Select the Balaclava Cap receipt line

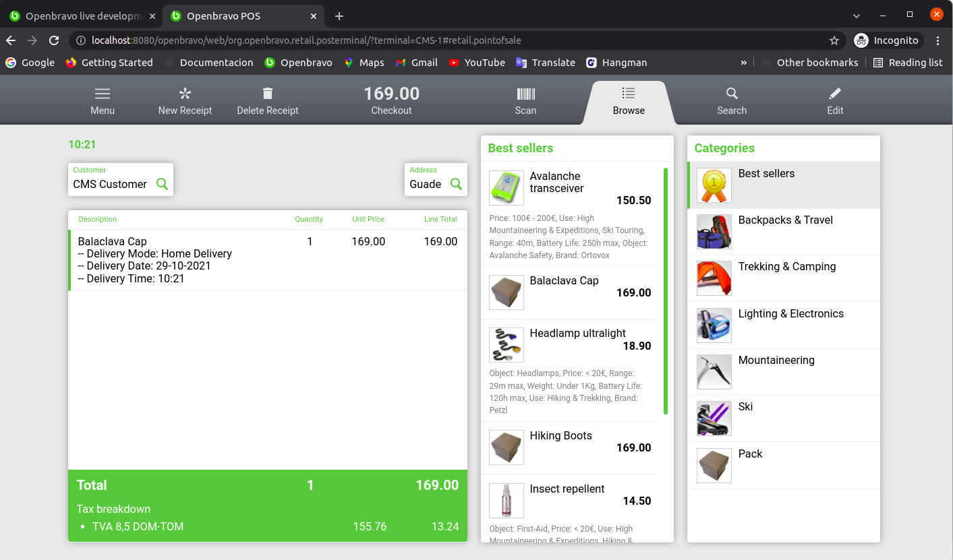point(268,260)
